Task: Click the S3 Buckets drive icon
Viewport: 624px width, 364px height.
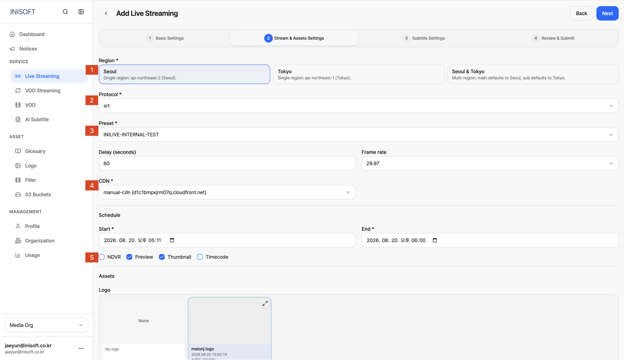Action: pyautogui.click(x=18, y=194)
